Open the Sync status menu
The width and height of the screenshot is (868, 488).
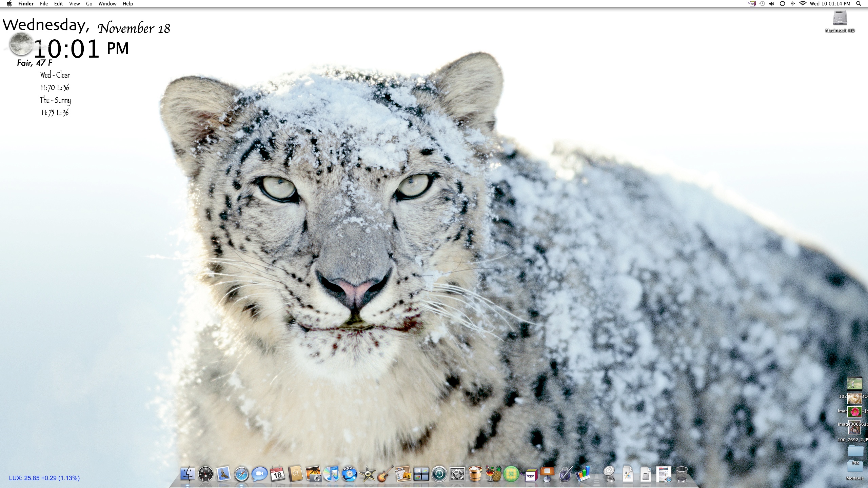[x=783, y=4]
